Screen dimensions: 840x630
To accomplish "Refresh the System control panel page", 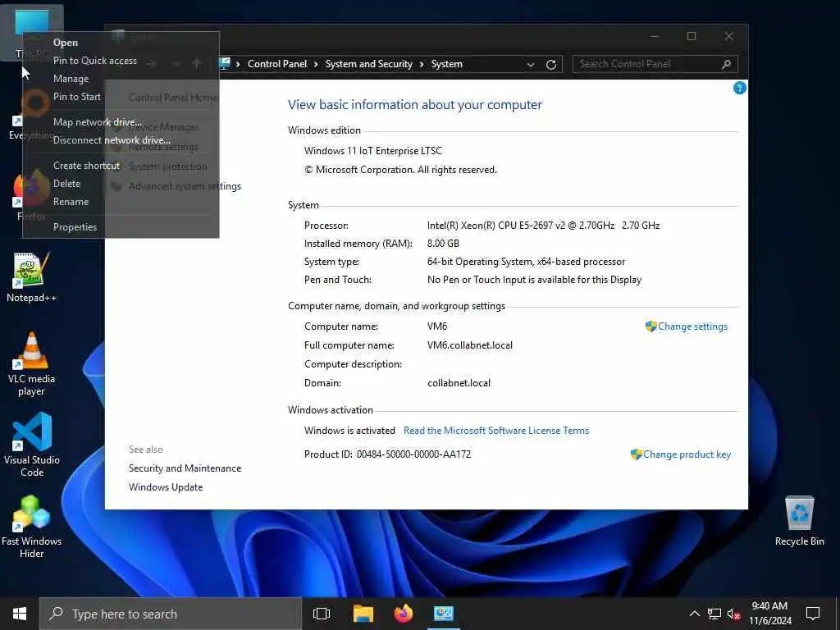I will pos(550,64).
